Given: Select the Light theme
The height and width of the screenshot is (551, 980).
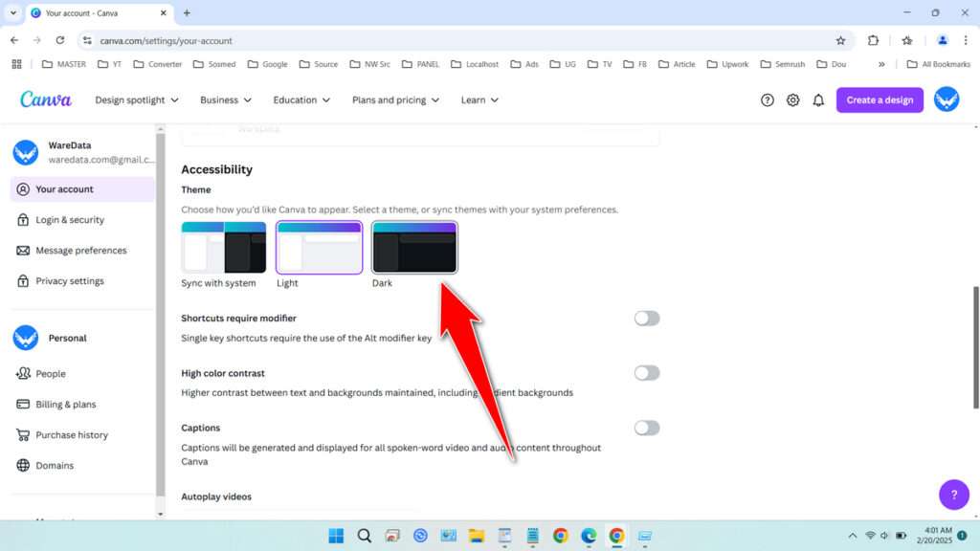Looking at the screenshot, I should tap(320, 248).
